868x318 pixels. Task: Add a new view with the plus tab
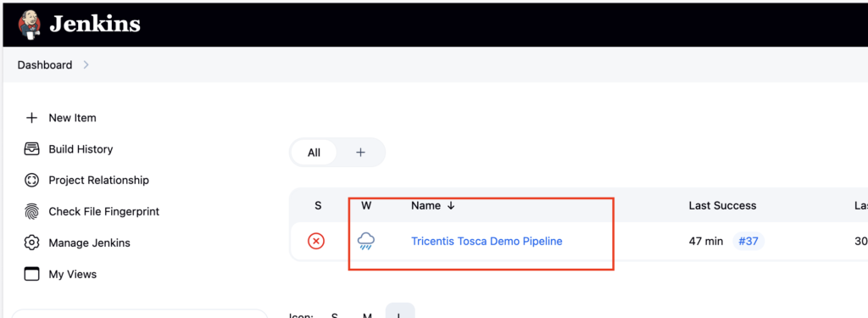360,153
